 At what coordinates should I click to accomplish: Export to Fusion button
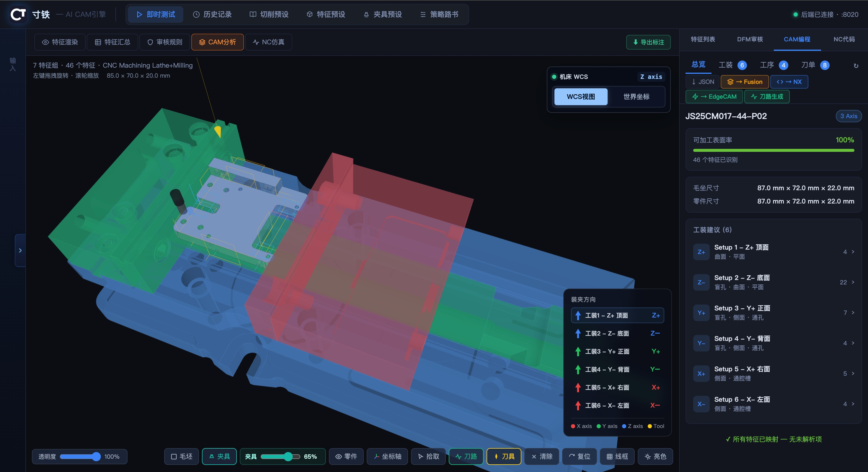click(745, 82)
